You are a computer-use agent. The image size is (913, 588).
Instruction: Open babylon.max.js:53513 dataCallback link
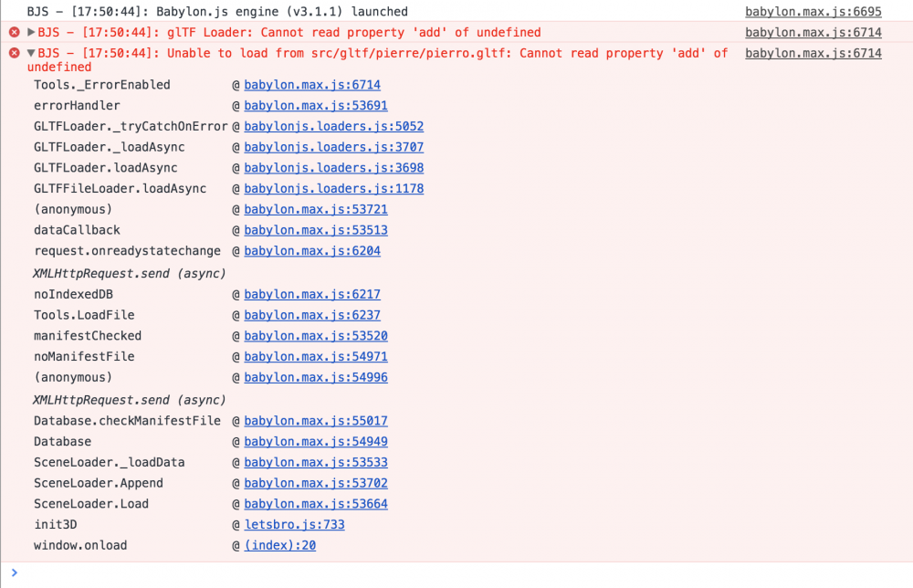coord(316,230)
